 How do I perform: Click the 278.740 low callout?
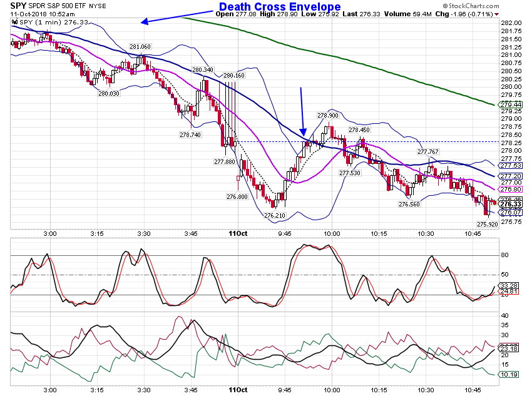coord(190,135)
